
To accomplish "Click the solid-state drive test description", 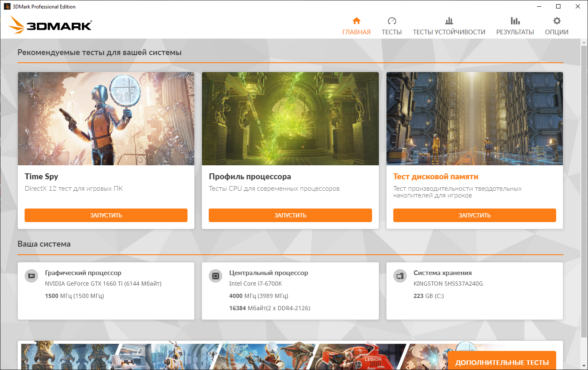I will [457, 192].
